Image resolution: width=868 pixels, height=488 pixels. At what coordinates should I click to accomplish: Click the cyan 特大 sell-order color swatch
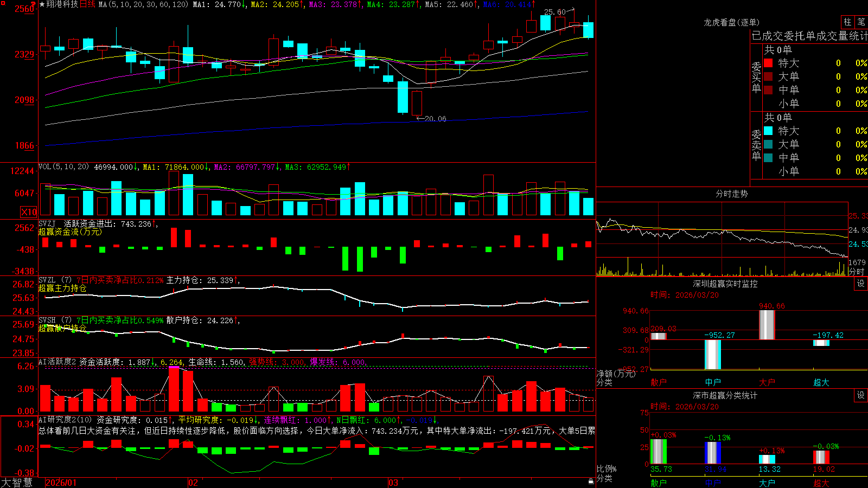[768, 131]
